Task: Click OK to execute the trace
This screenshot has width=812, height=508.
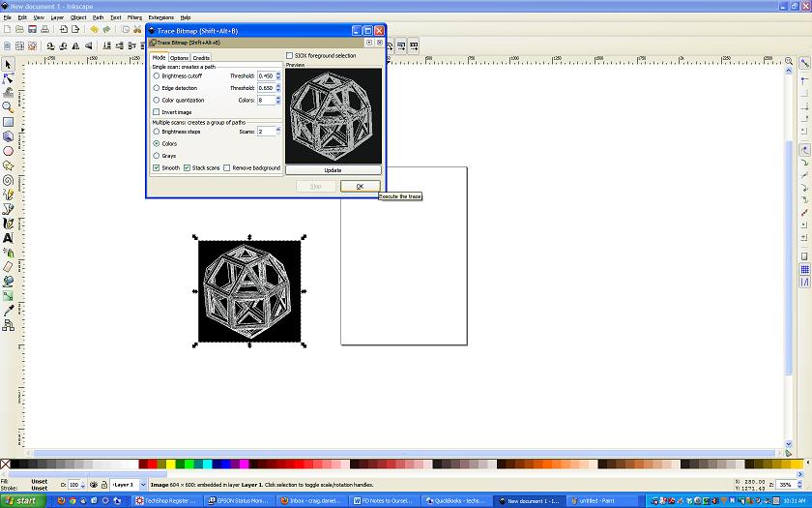Action: 360,186
